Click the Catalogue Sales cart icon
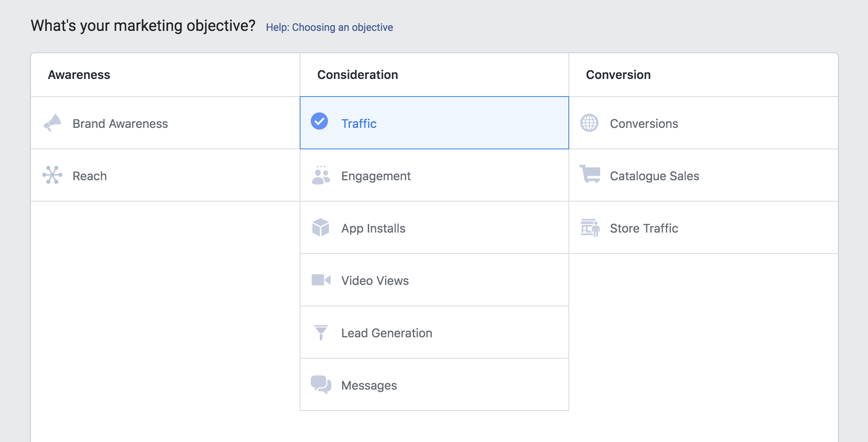868x442 pixels. point(590,174)
